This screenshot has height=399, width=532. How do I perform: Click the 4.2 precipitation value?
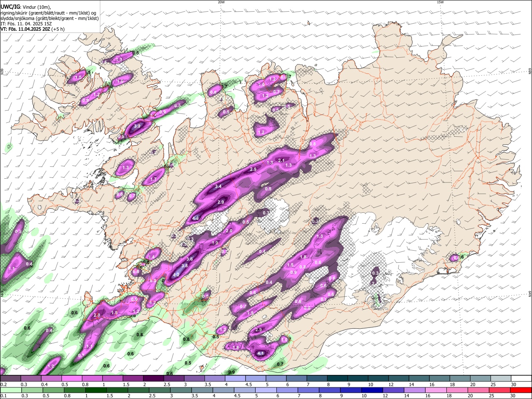click(176, 275)
